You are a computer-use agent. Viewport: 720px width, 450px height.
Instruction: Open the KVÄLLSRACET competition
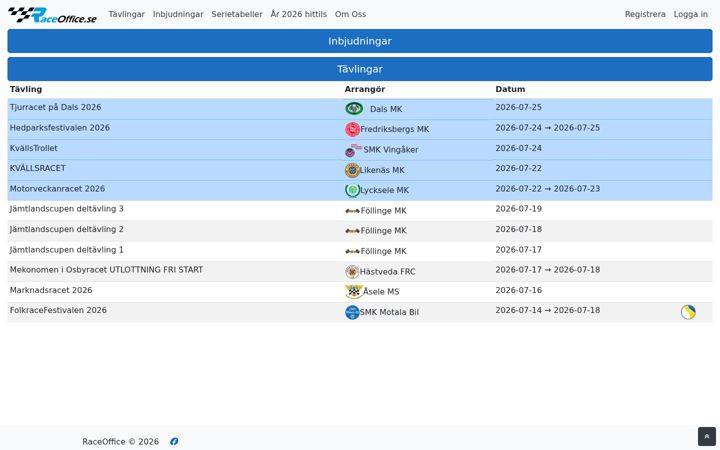(x=38, y=169)
